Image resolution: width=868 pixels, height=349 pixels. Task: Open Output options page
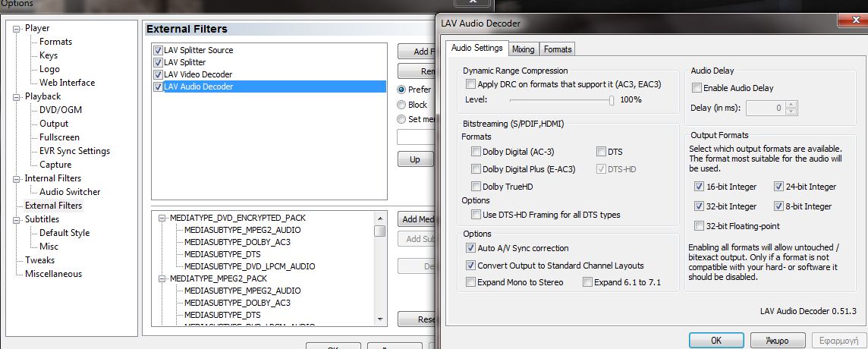coord(54,124)
